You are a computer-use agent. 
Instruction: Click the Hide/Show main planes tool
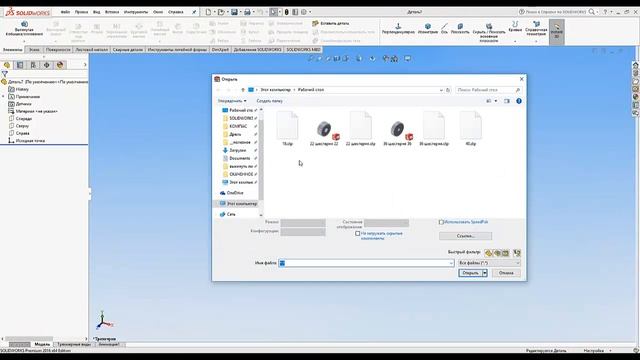pos(489,33)
